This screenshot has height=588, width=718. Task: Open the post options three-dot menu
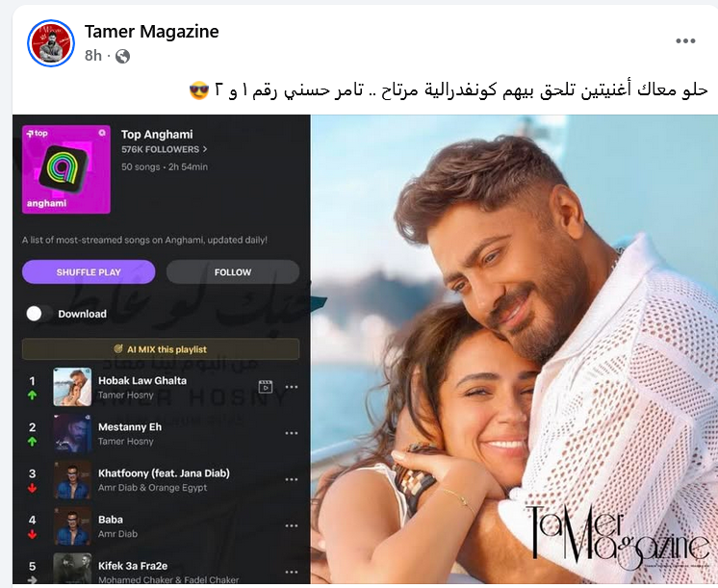coord(685,41)
